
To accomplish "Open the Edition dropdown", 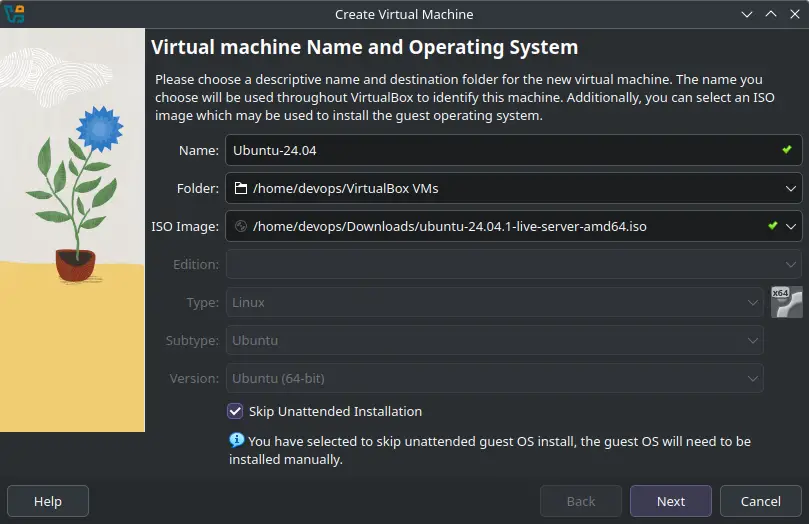I will (x=514, y=265).
